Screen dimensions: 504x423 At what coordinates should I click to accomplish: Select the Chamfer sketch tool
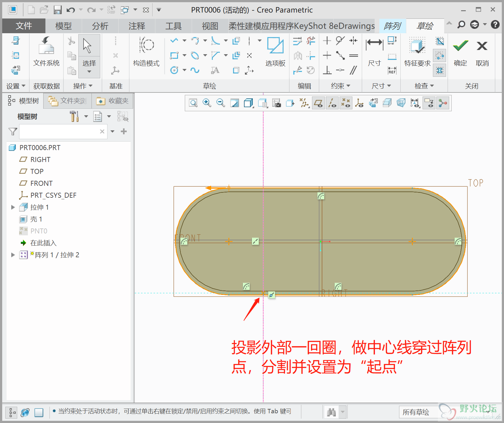click(216, 55)
